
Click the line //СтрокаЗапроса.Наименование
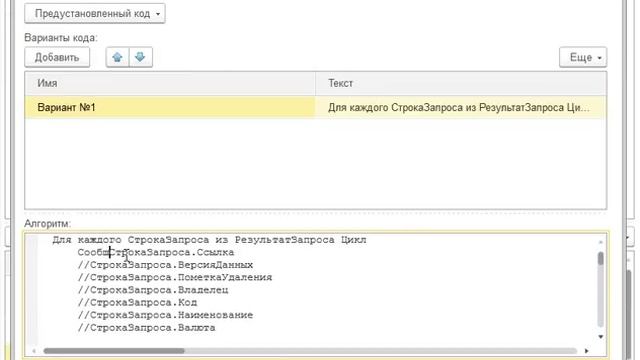165,315
